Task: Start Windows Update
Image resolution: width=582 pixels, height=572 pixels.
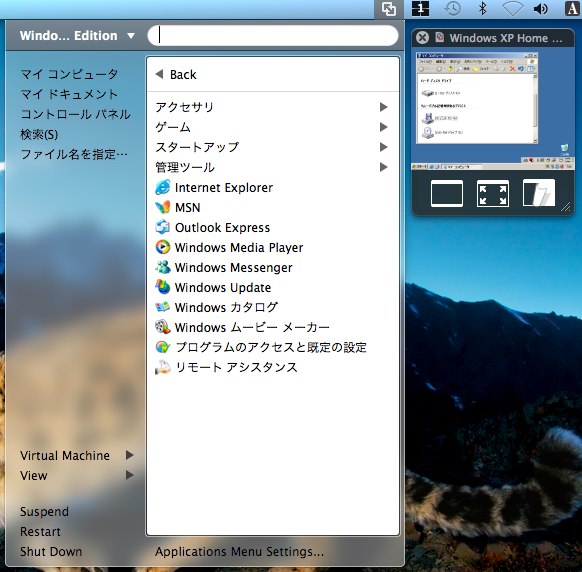Action: click(213, 288)
